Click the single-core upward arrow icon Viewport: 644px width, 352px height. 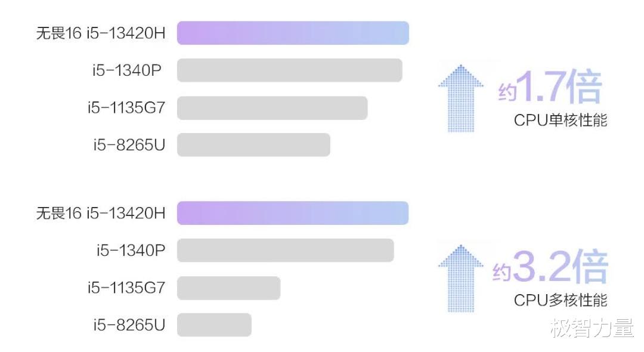tap(461, 98)
